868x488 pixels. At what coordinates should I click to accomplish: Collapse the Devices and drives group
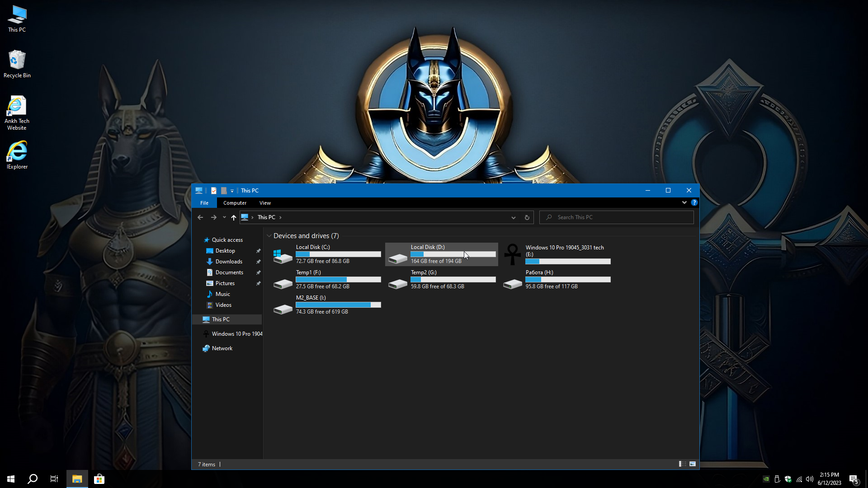point(269,236)
